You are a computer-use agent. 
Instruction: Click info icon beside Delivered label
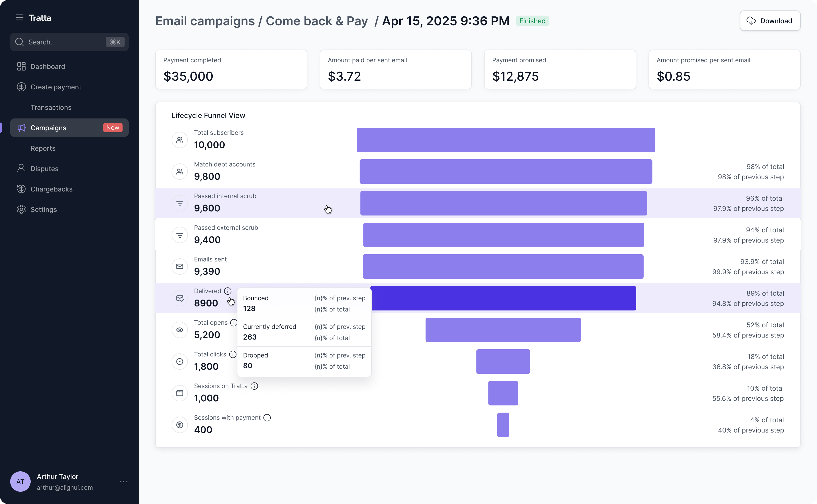pyautogui.click(x=228, y=291)
